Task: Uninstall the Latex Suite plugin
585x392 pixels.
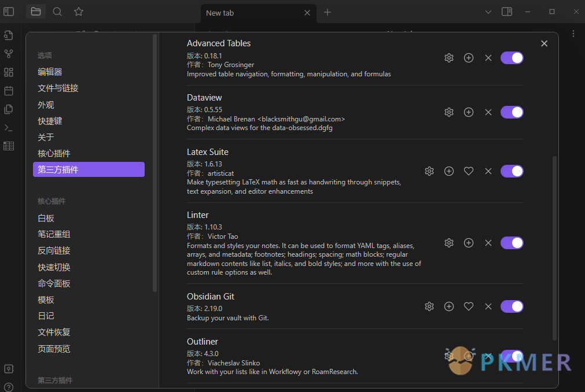Action: tap(488, 171)
